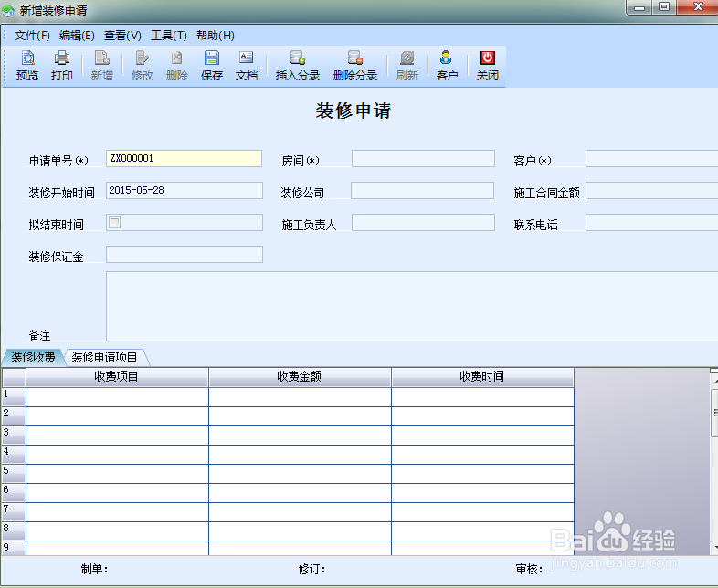The image size is (718, 588).
Task: Click the 收费金额 column header
Action: pos(300,377)
